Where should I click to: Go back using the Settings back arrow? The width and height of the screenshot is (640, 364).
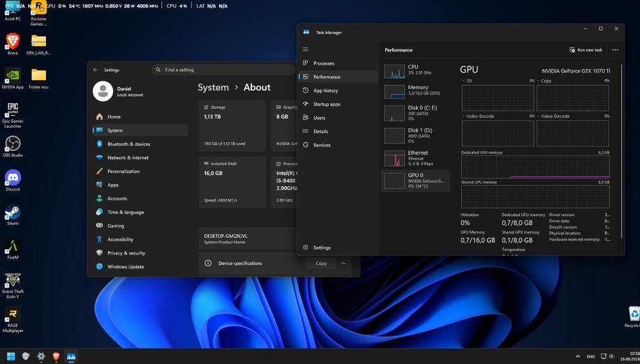click(x=95, y=70)
